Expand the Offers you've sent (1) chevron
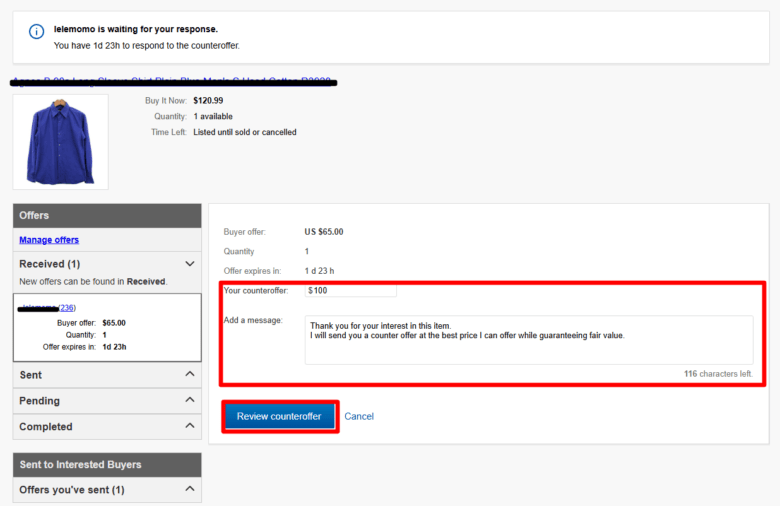The width and height of the screenshot is (780, 506). (x=189, y=490)
